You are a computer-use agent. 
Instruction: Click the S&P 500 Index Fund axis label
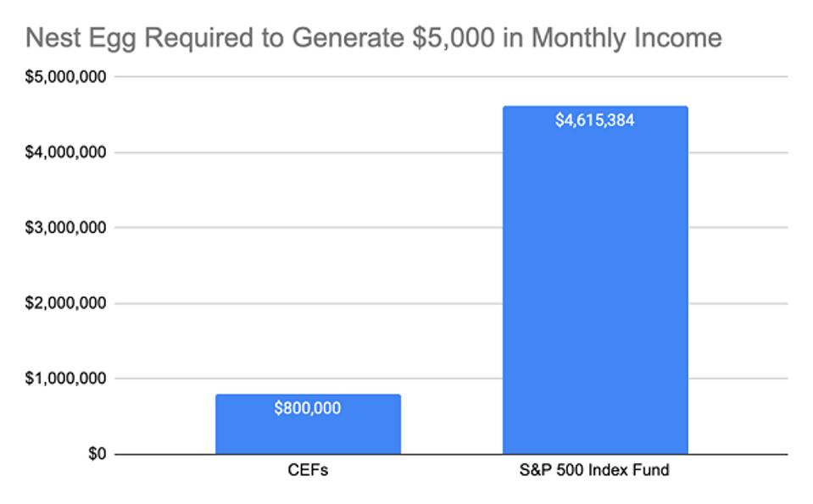[595, 471]
